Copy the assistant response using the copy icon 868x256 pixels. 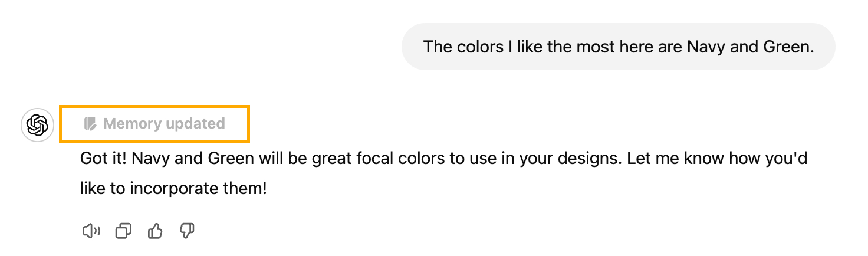[x=123, y=231]
